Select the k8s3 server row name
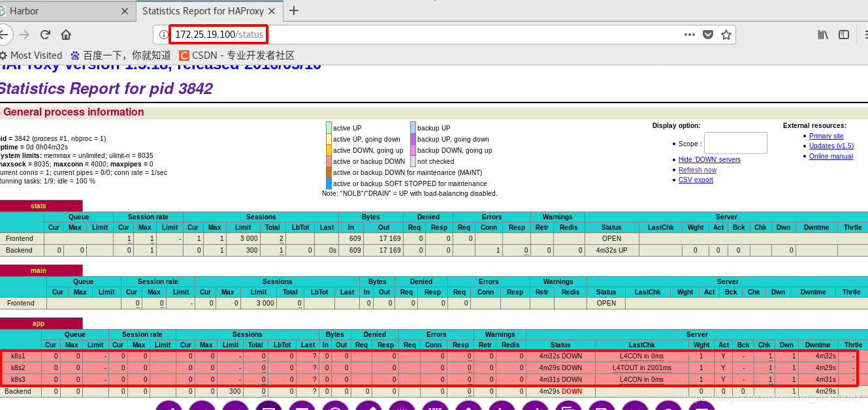868x410 pixels. point(18,379)
